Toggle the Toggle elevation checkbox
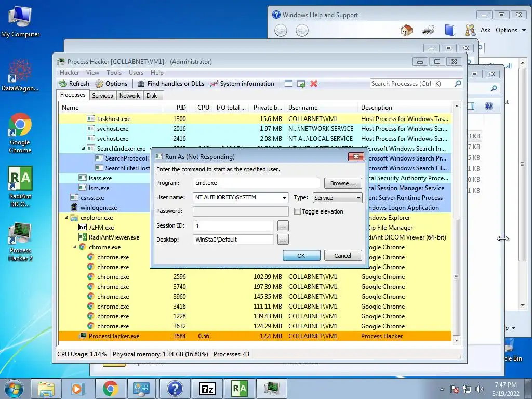 297,211
